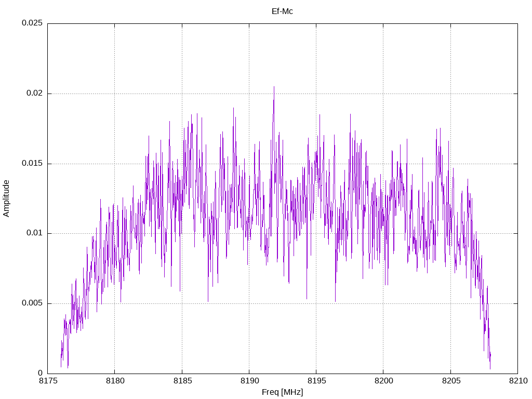Click the "Freq [MHz]" x-axis label

click(x=282, y=392)
